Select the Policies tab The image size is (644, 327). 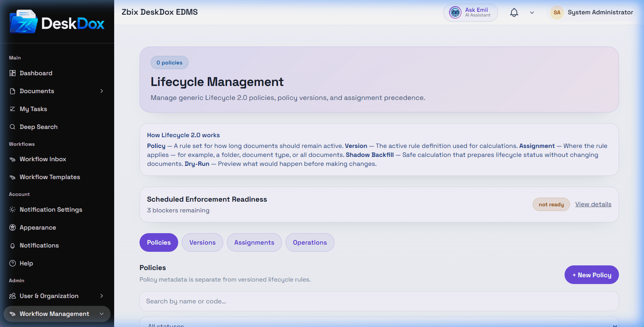click(159, 242)
